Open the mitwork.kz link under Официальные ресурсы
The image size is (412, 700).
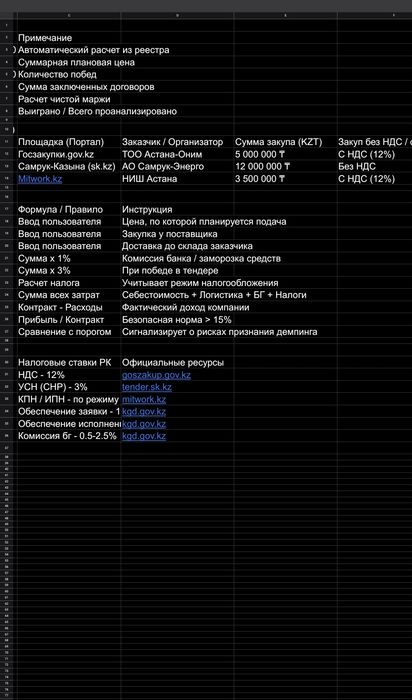tap(144, 400)
